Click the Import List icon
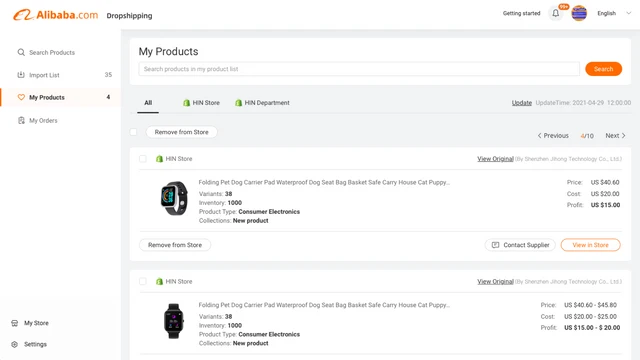640x360 pixels. (x=21, y=75)
